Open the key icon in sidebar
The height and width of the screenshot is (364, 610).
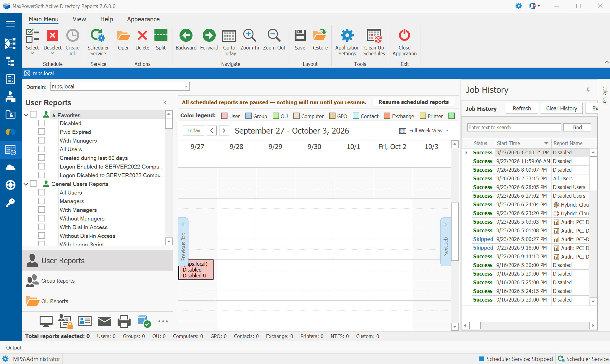[x=11, y=203]
